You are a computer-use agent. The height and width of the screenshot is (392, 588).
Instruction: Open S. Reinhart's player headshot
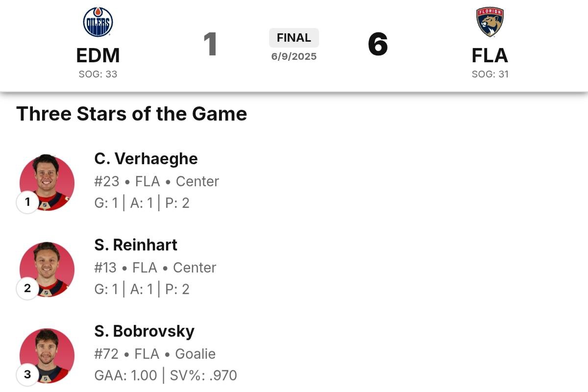point(47,269)
